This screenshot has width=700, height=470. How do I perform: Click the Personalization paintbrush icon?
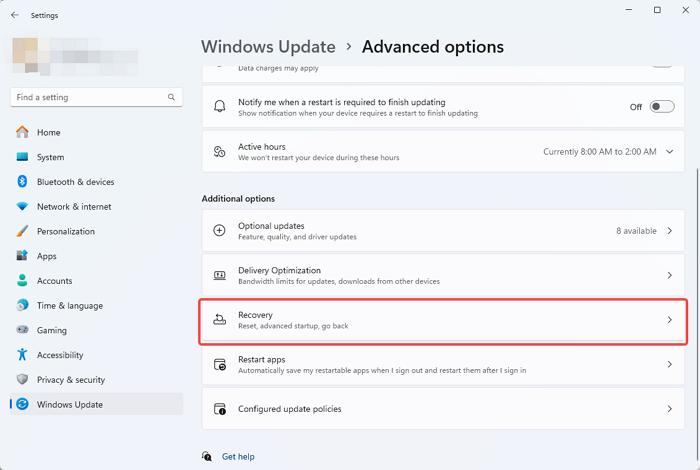tap(22, 231)
